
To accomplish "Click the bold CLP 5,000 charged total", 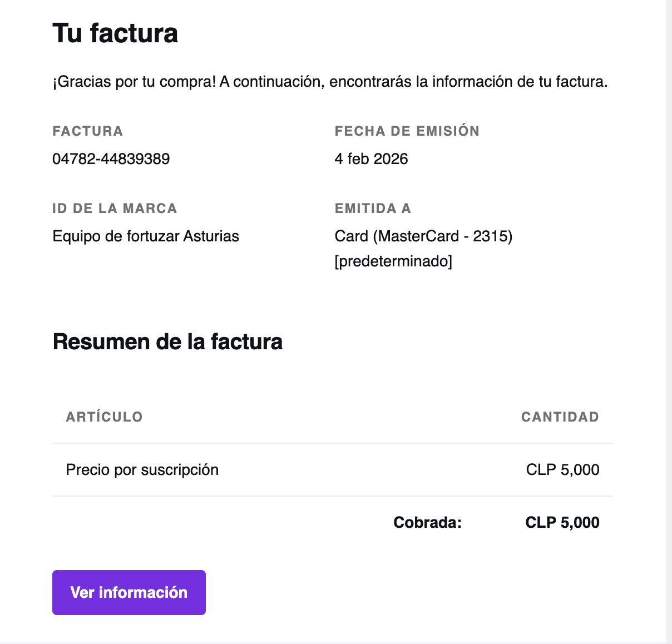I will (562, 523).
